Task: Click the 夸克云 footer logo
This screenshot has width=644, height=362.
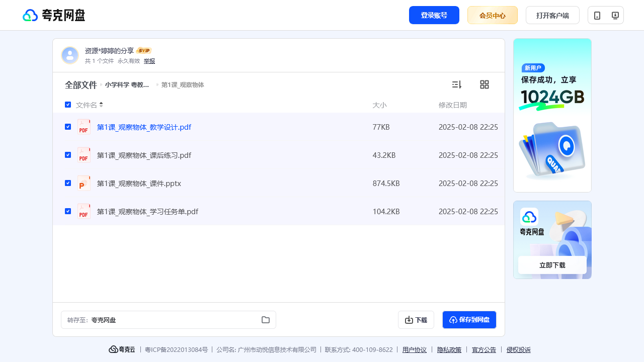Action: click(x=122, y=349)
